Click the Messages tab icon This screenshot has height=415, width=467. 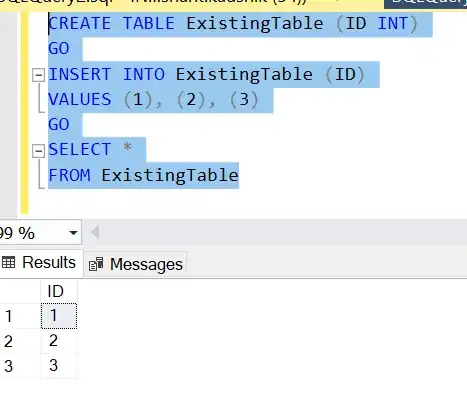tap(96, 264)
